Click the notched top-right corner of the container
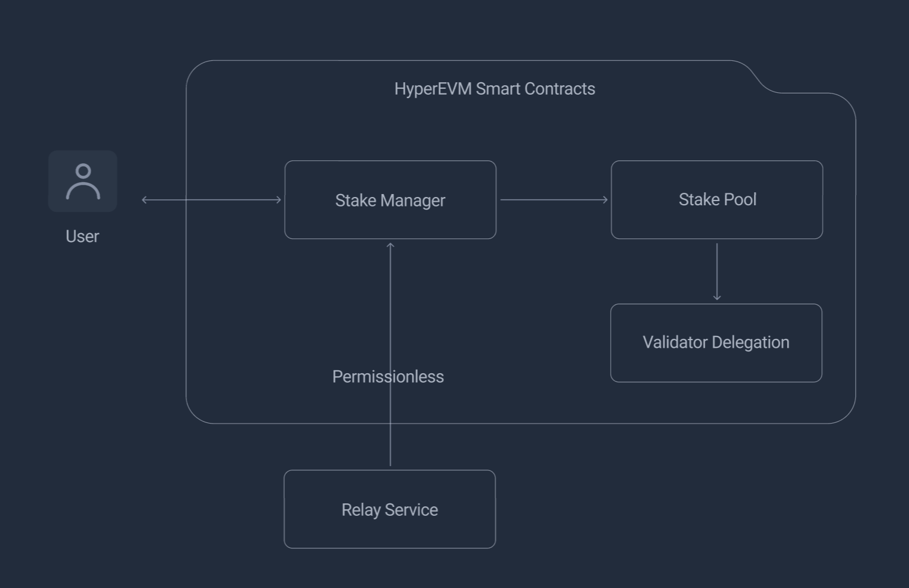 click(763, 82)
